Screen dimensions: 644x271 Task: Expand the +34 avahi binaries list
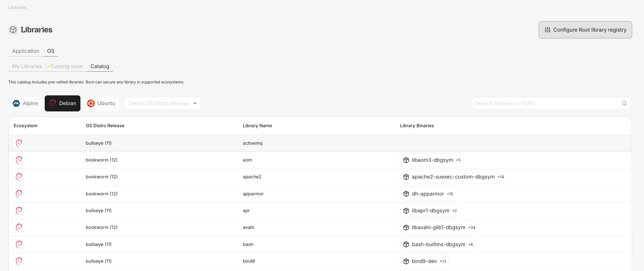pyautogui.click(x=471, y=227)
